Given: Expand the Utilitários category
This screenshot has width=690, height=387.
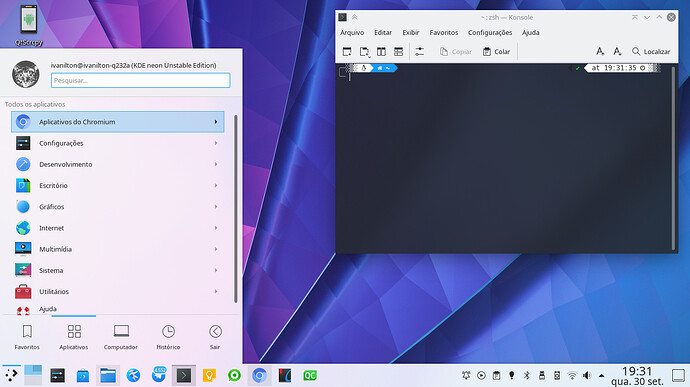Looking at the screenshot, I should point(117,291).
